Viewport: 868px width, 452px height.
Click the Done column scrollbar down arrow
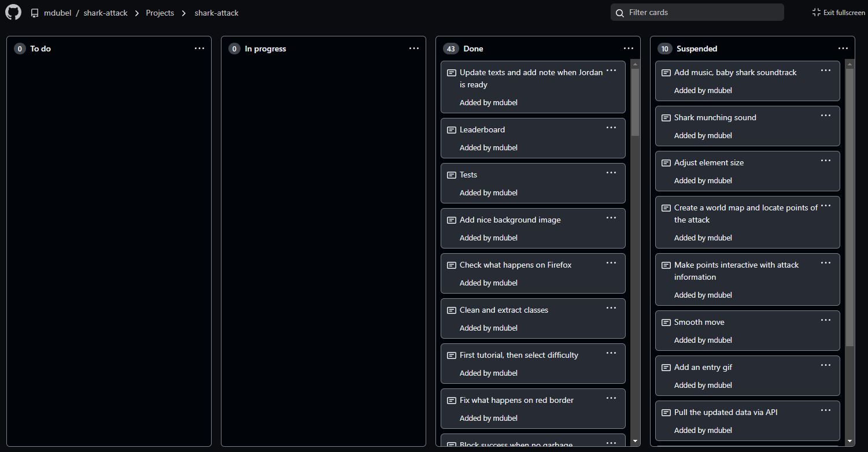(x=635, y=441)
